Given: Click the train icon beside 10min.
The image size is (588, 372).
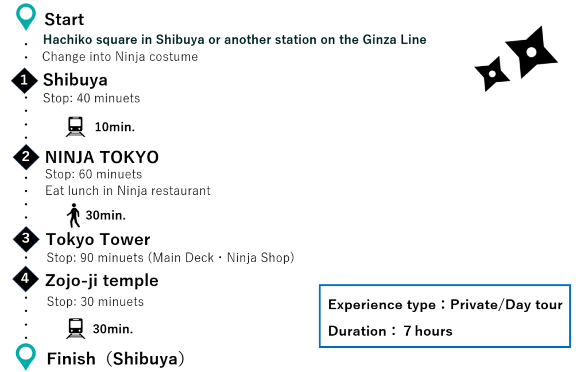Looking at the screenshot, I should (x=75, y=126).
